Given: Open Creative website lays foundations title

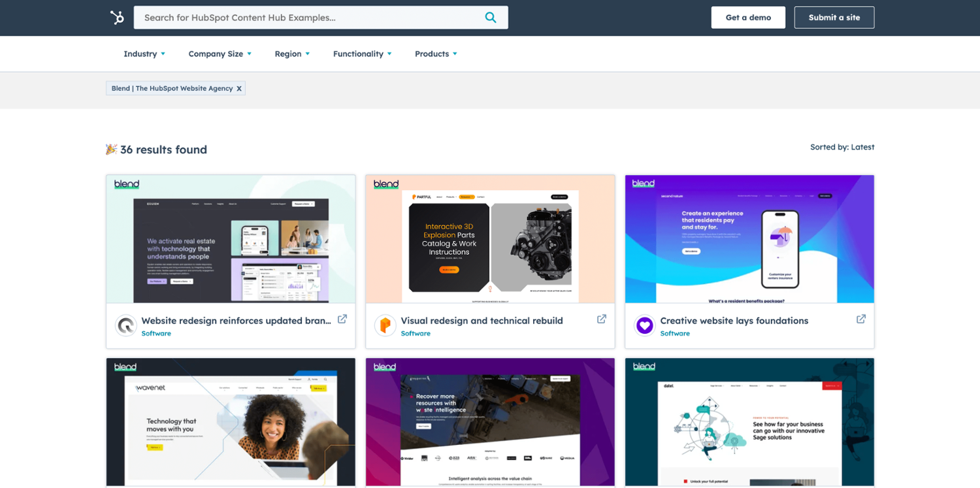Looking at the screenshot, I should pos(734,321).
